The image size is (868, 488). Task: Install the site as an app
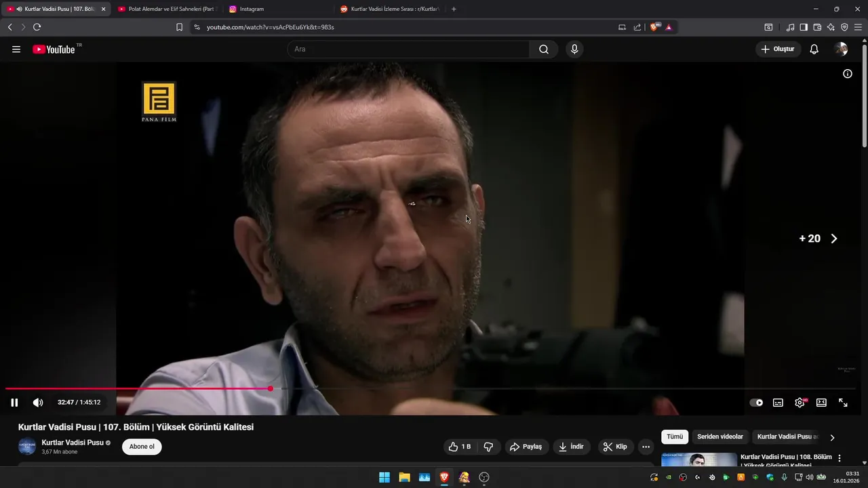coord(623,27)
